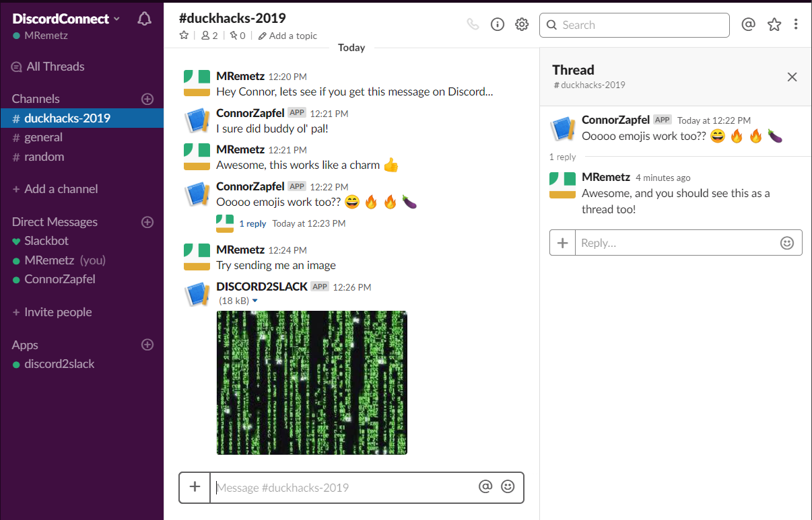Screen dimensions: 812x520
Task: Select the duckhacks-2019 channel in sidebar
Action: [81, 118]
